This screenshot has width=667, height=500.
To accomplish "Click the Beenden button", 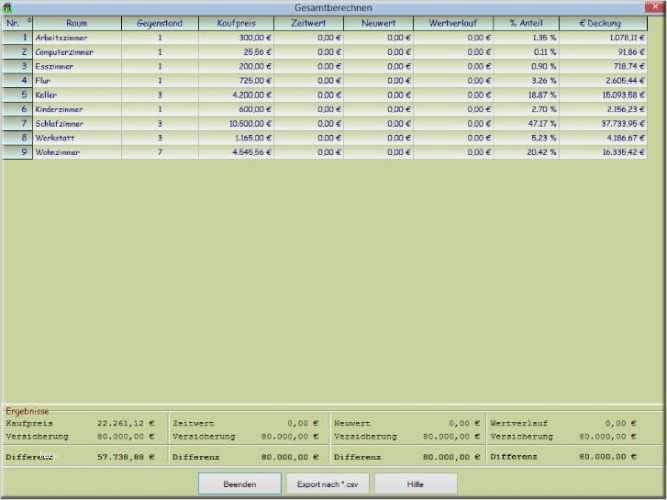I will pos(239,484).
